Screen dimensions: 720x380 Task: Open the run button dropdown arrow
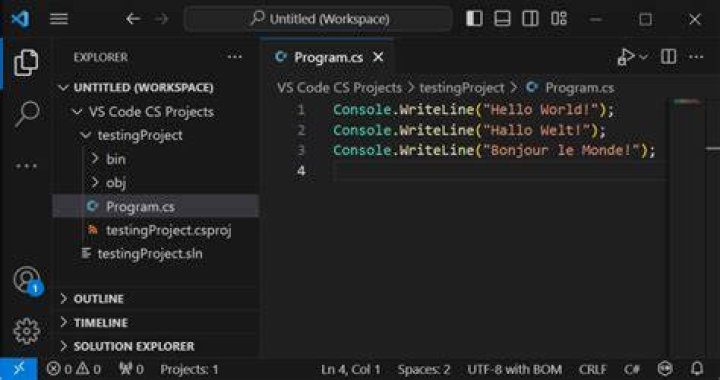[x=643, y=57]
